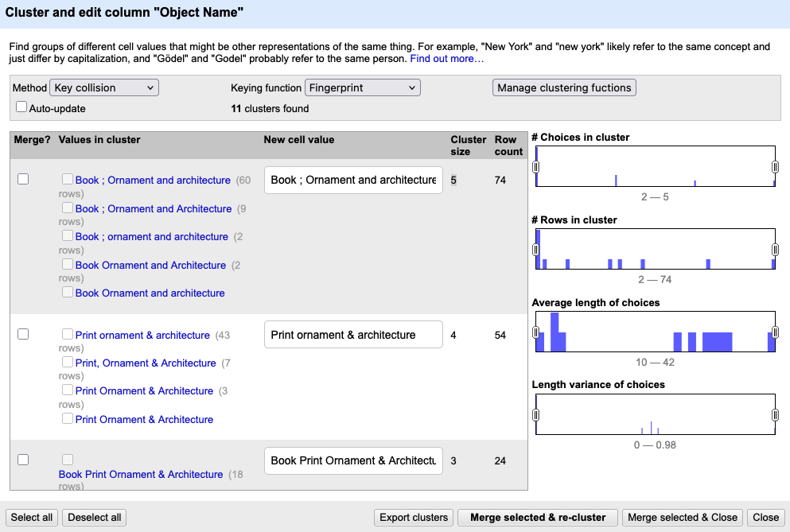Image resolution: width=790 pixels, height=532 pixels.
Task: Check Merge box for Print ornament & architecture cluster
Action: pyautogui.click(x=23, y=334)
